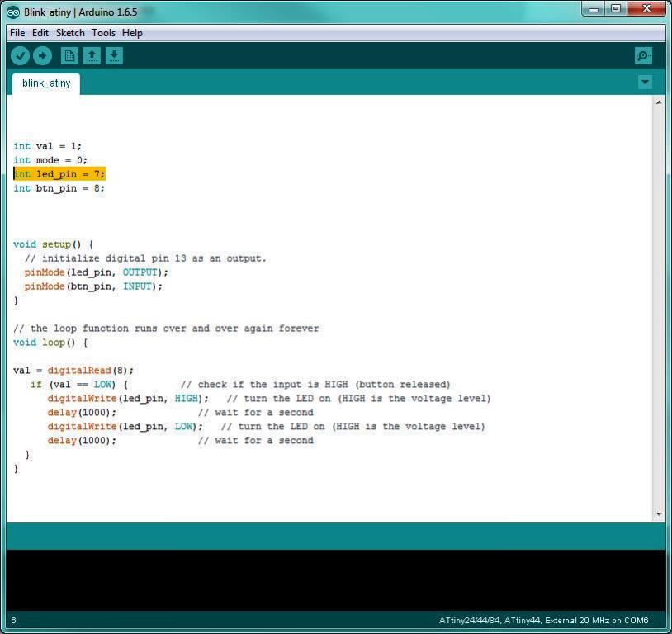Click the board info 'ATtiny24/44/84, ATtiny44, External 20 MHz on COM6'

[x=543, y=620]
